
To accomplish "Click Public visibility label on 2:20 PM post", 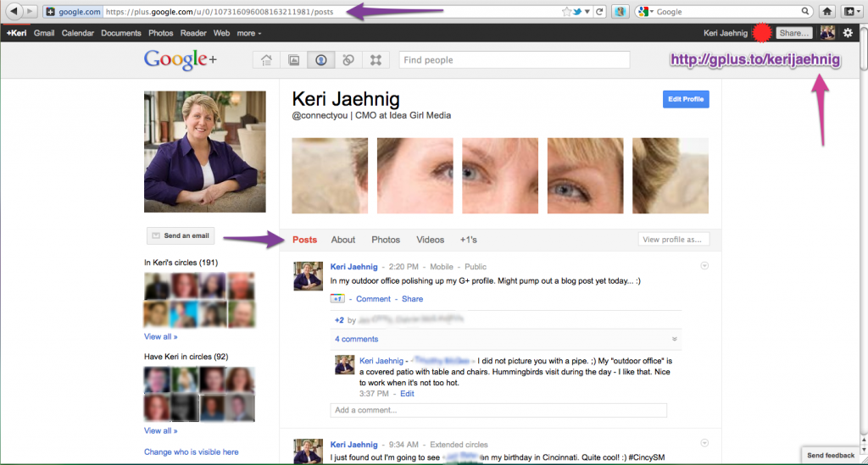I will point(476,267).
